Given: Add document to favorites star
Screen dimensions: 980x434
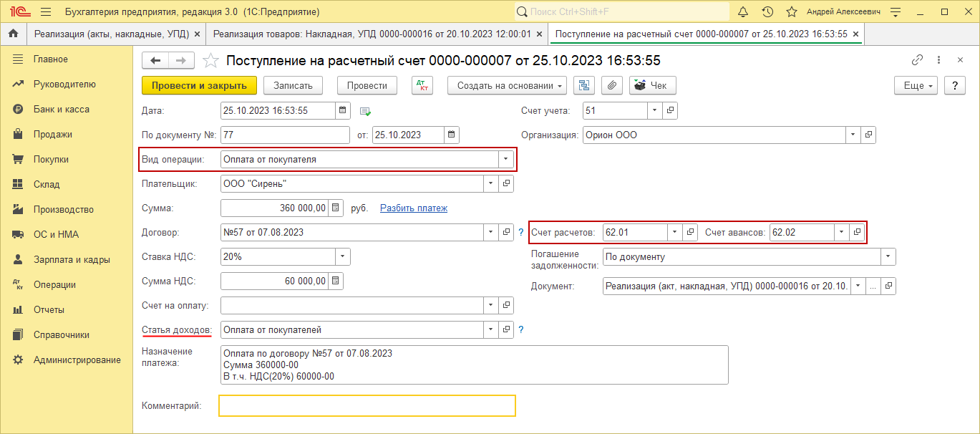Looking at the screenshot, I should (210, 61).
